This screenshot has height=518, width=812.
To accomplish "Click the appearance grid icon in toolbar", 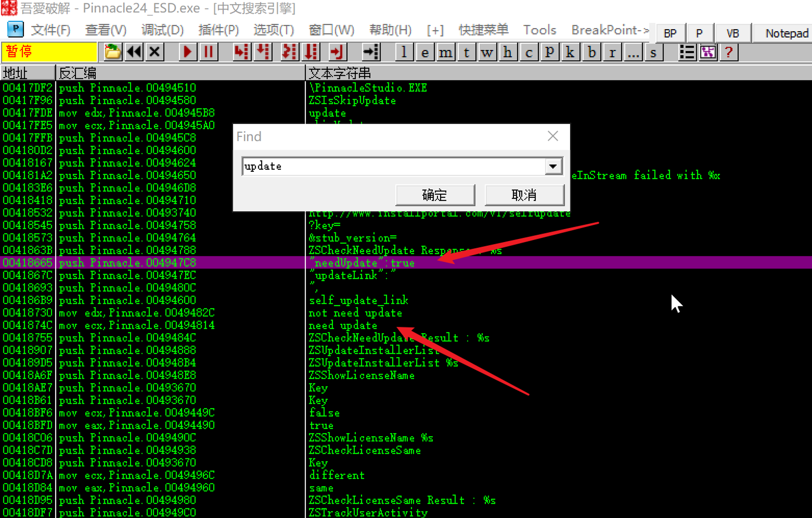I will click(x=708, y=52).
